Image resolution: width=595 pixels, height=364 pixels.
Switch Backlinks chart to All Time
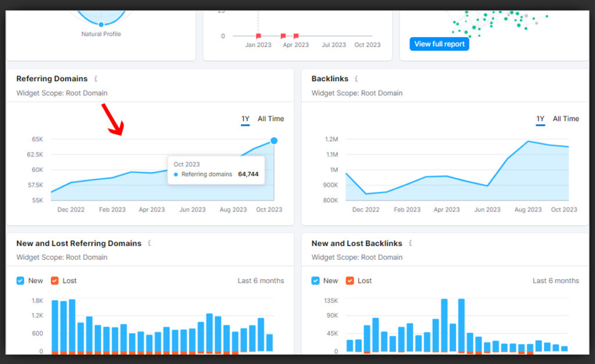[x=566, y=119]
